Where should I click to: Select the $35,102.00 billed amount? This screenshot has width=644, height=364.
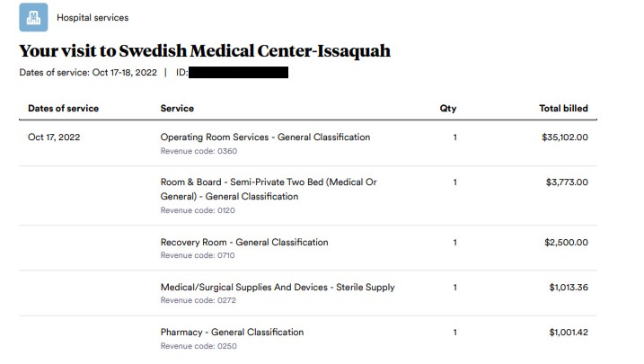pyautogui.click(x=565, y=138)
